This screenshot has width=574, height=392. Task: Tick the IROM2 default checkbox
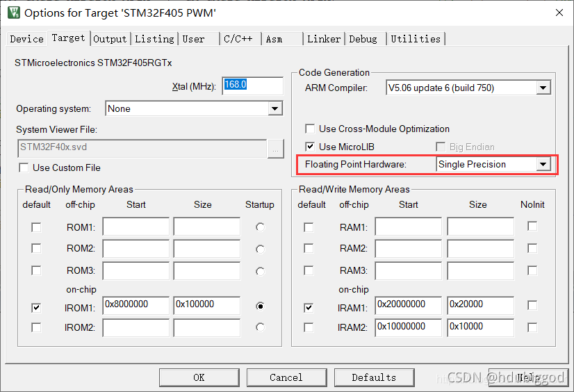click(x=36, y=327)
